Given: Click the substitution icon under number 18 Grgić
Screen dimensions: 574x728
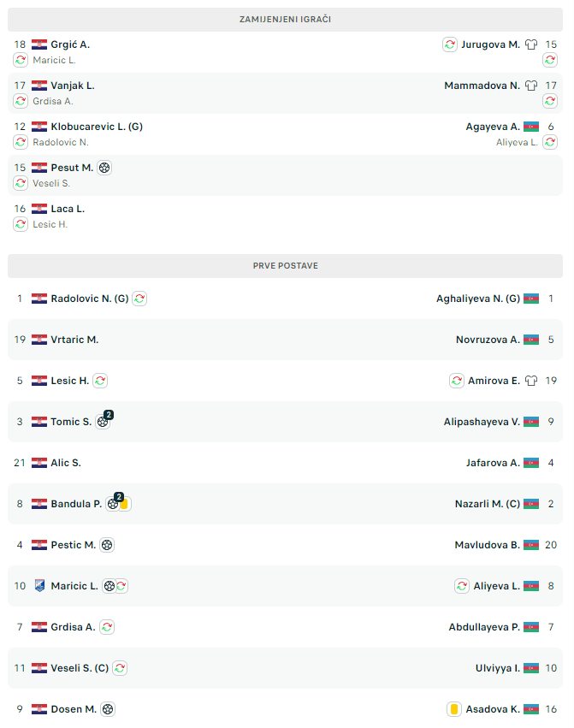Looking at the screenshot, I should (x=21, y=60).
